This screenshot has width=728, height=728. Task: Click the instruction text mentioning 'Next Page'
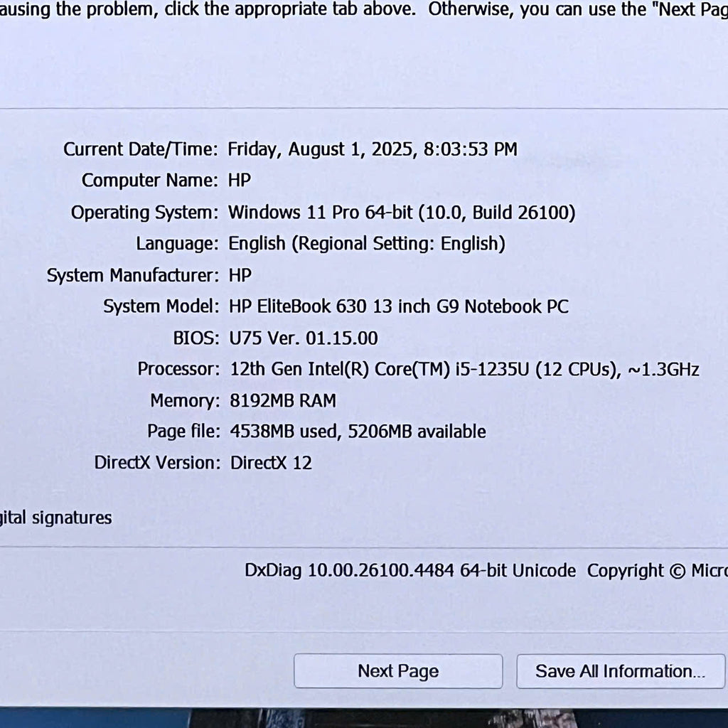click(364, 9)
